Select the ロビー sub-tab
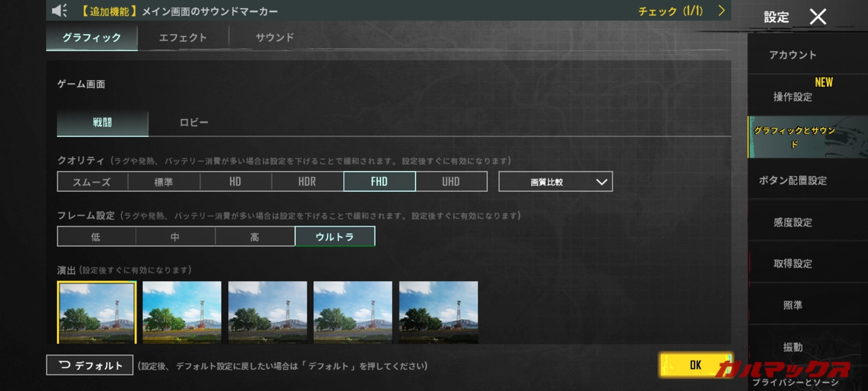The width and height of the screenshot is (868, 391). pyautogui.click(x=194, y=123)
